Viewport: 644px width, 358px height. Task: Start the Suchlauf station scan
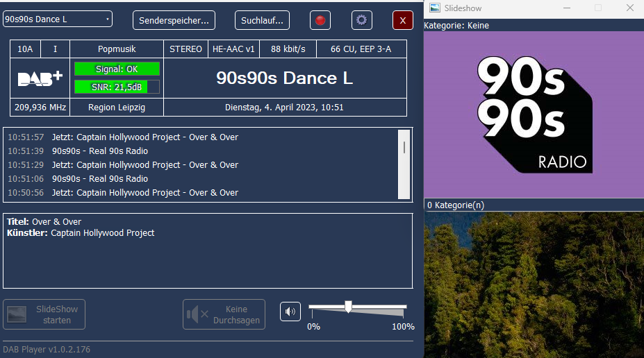262,20
